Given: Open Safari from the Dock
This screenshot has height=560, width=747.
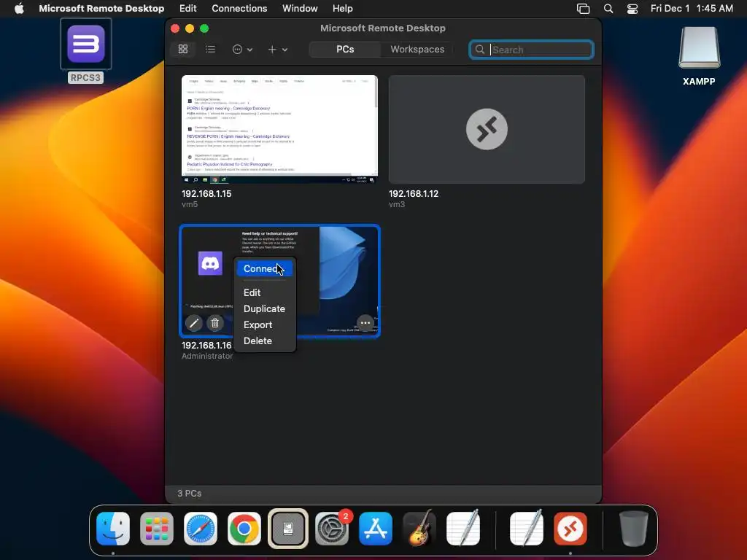Looking at the screenshot, I should 201,529.
